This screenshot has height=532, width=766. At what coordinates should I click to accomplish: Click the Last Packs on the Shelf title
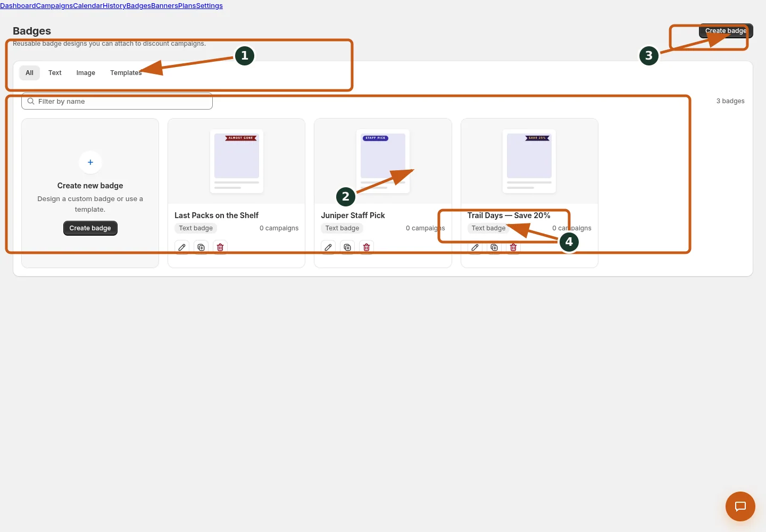click(x=217, y=215)
